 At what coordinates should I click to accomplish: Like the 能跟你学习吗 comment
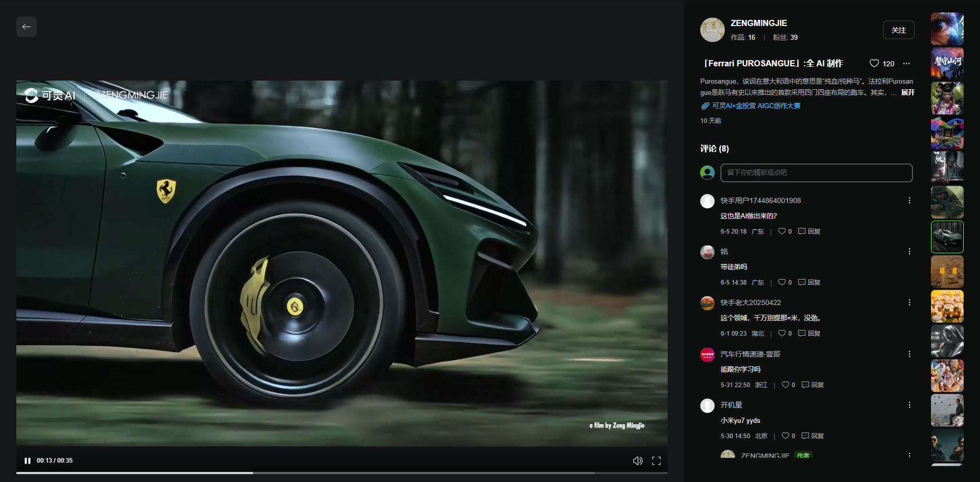[786, 385]
